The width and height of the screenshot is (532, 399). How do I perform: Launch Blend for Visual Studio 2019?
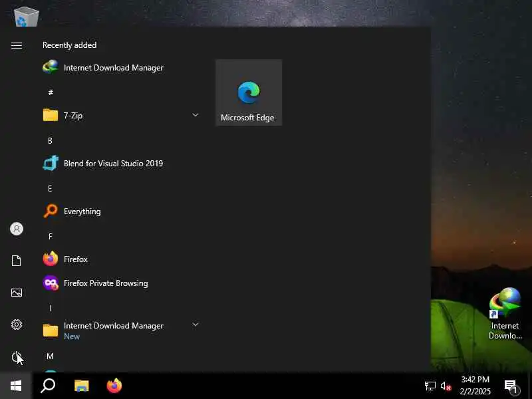click(120, 163)
